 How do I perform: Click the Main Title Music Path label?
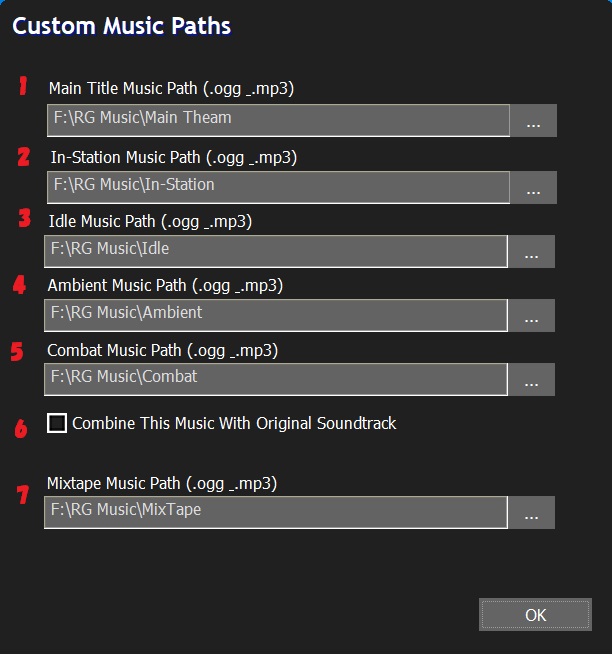tap(171, 89)
